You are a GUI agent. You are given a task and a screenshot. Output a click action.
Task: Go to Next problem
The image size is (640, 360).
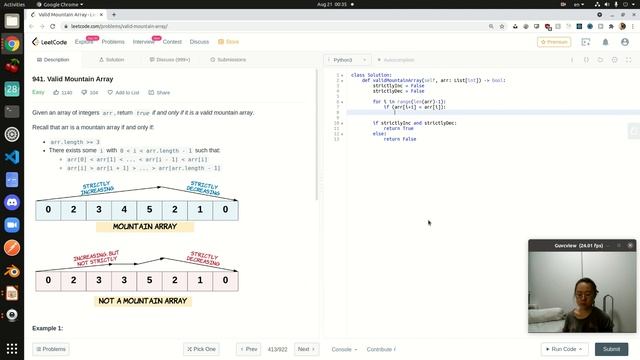tap(307, 349)
